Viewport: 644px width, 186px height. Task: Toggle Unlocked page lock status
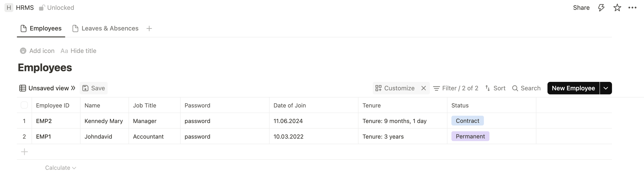tap(57, 8)
